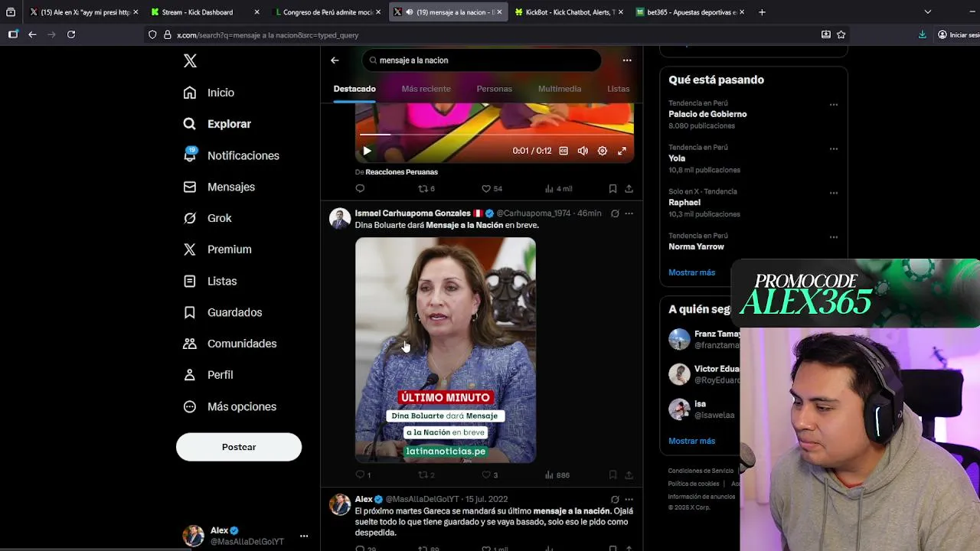Switch to Más reciente tab
This screenshot has height=551, width=980.
pyautogui.click(x=426, y=89)
